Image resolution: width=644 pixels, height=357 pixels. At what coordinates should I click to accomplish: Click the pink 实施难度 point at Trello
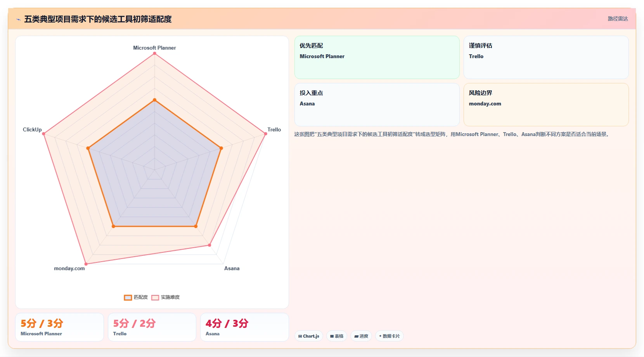tap(265, 134)
